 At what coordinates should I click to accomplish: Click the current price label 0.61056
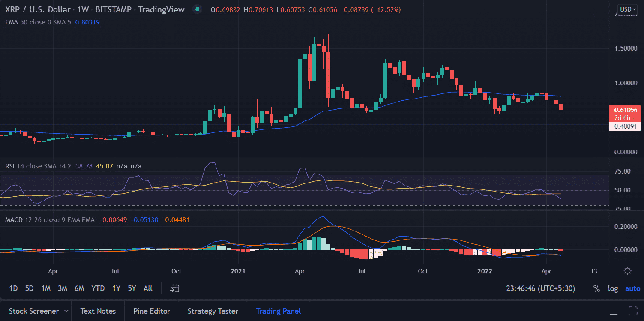[x=626, y=110]
